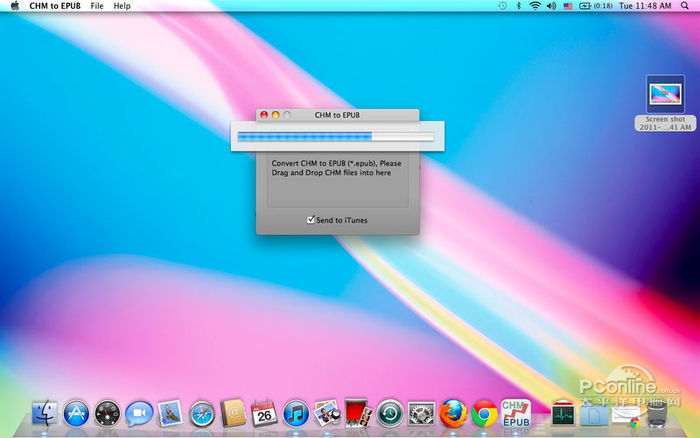
Task: Open the Documents folder stack in dock
Action: (594, 414)
